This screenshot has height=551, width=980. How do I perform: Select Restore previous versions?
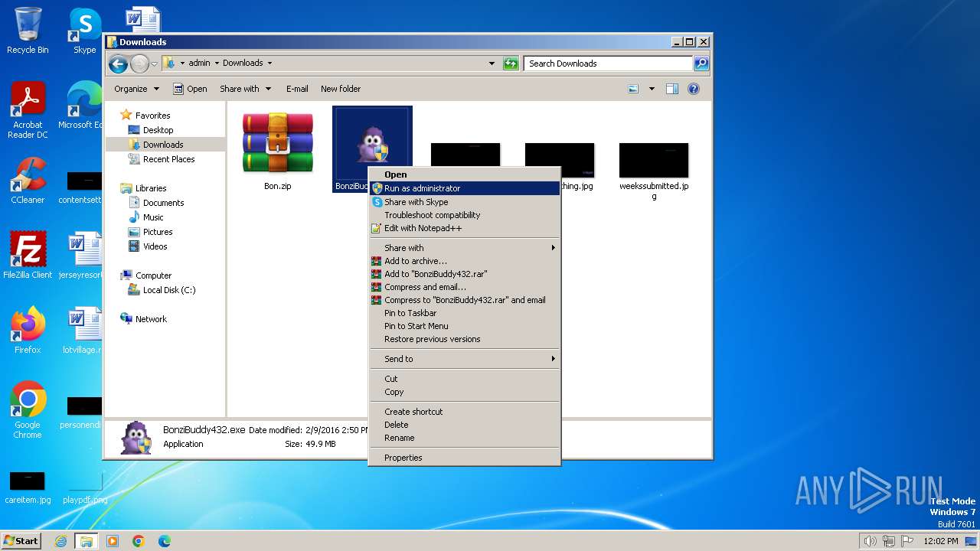pyautogui.click(x=465, y=339)
